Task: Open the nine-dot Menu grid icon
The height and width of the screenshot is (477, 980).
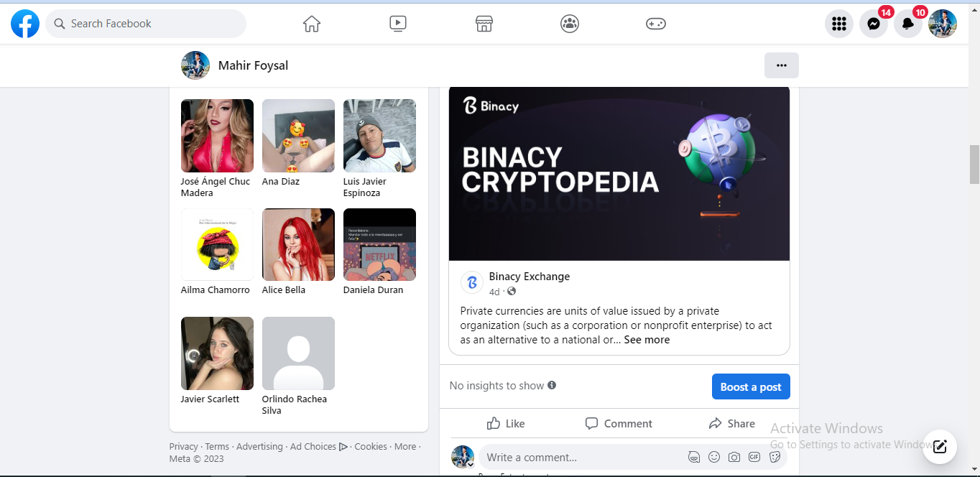Action: [x=839, y=24]
